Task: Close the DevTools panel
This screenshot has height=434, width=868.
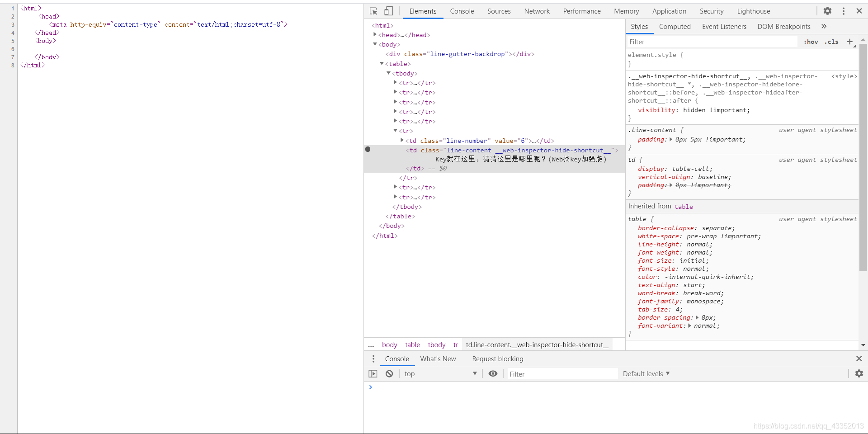Action: pos(859,11)
